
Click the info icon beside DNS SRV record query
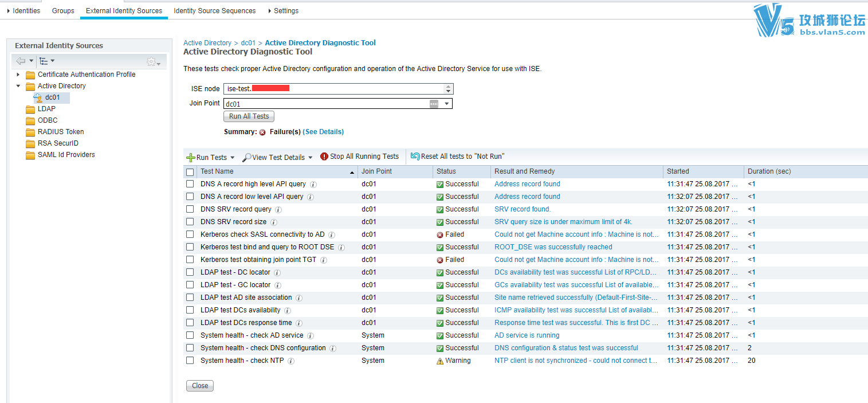(278, 210)
